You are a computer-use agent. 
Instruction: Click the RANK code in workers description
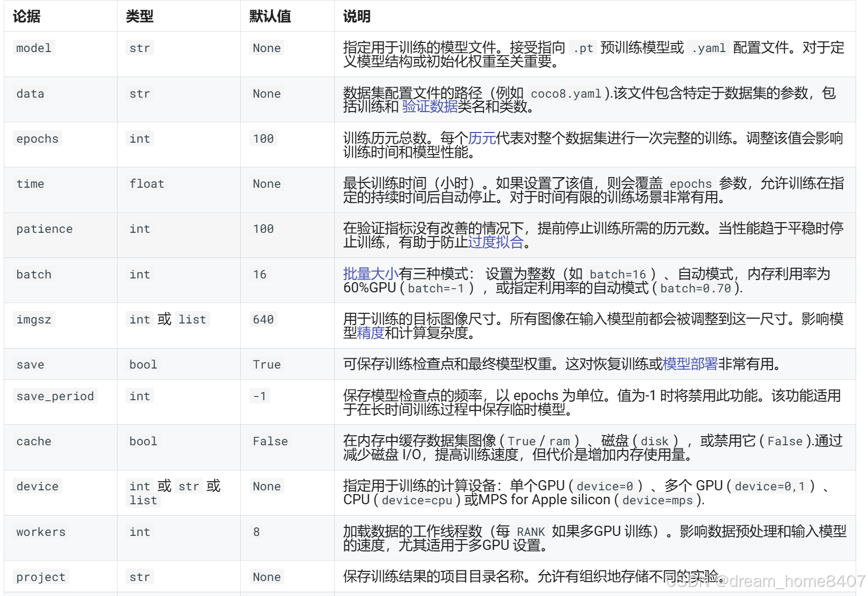(531, 532)
